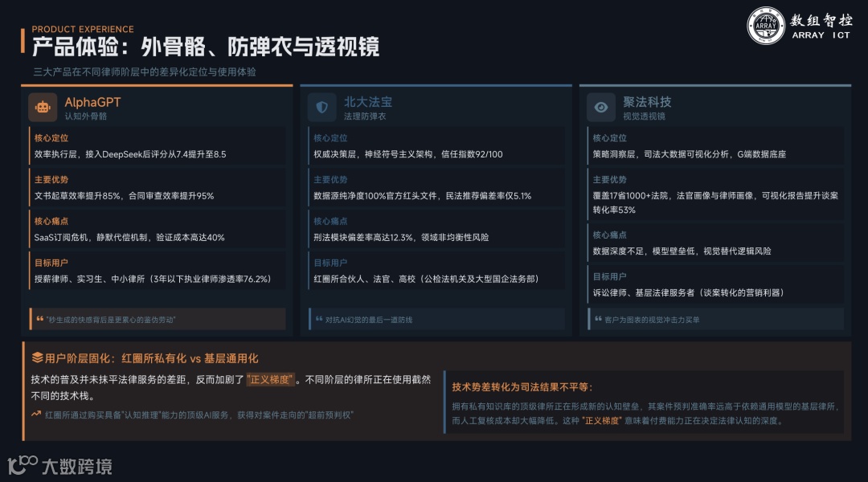Click 核心痛点 heading in 聚法科技 card
The image size is (868, 482).
[609, 235]
